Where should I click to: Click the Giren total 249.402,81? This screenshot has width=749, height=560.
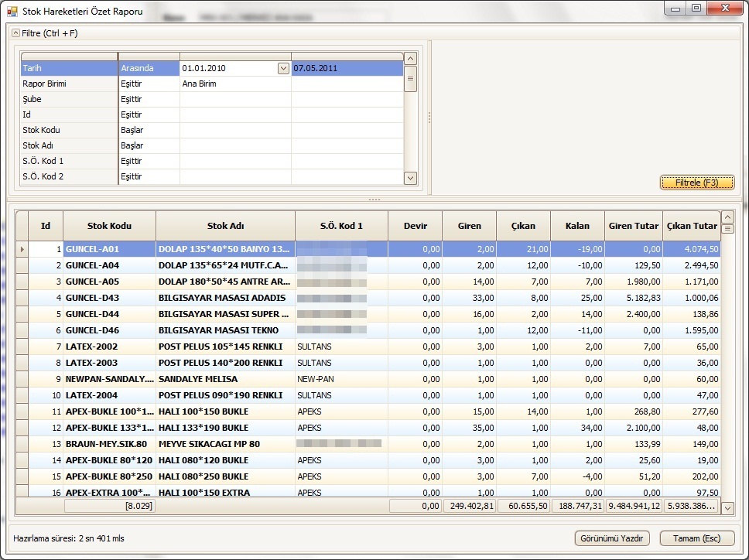470,506
